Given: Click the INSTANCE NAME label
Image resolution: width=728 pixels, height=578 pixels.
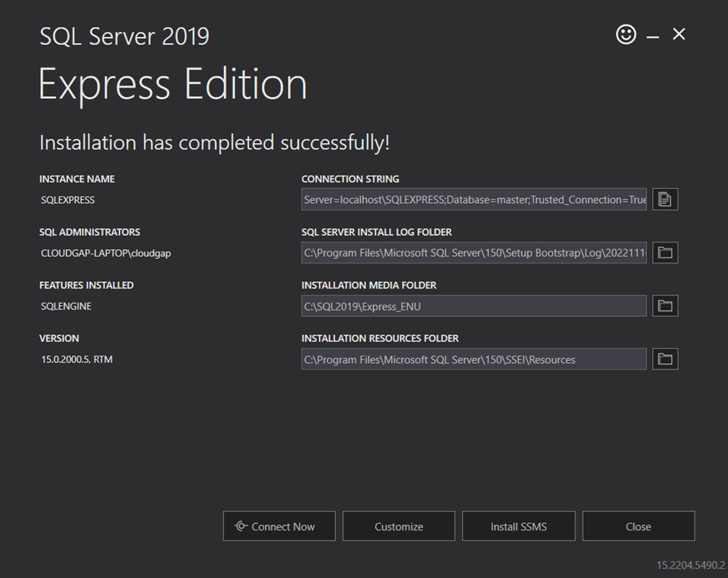Looking at the screenshot, I should [77, 179].
